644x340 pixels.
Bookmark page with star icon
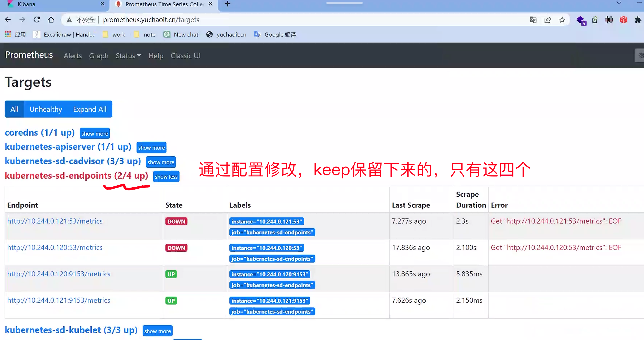[562, 20]
